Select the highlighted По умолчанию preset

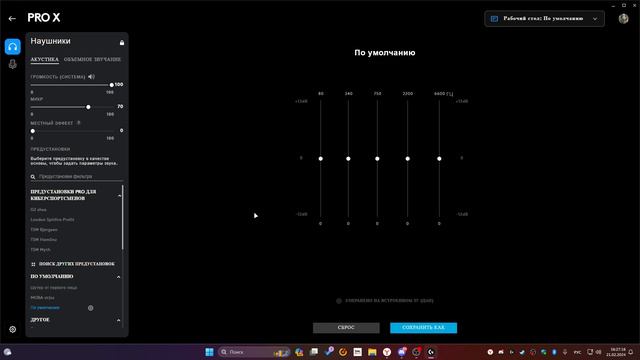click(x=45, y=308)
